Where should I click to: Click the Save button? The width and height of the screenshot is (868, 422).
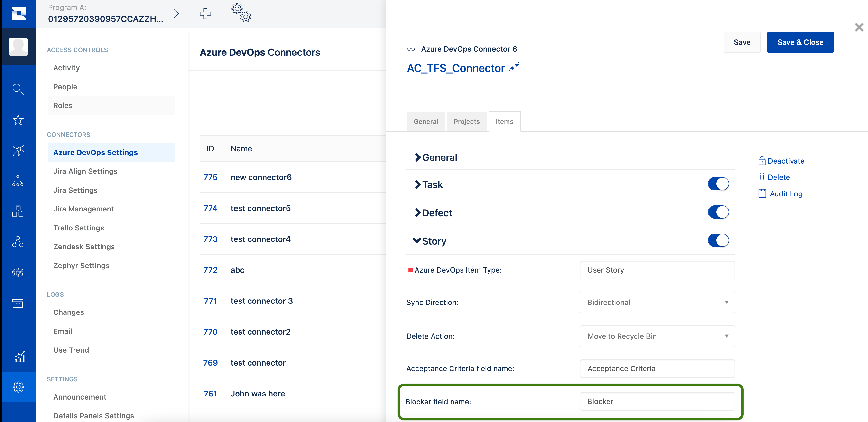coord(742,42)
